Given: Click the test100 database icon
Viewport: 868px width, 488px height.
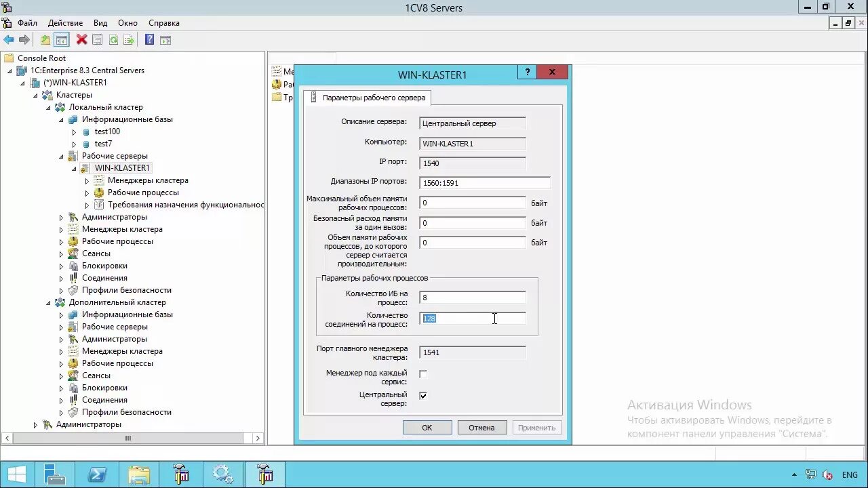Looking at the screenshot, I should 86,131.
